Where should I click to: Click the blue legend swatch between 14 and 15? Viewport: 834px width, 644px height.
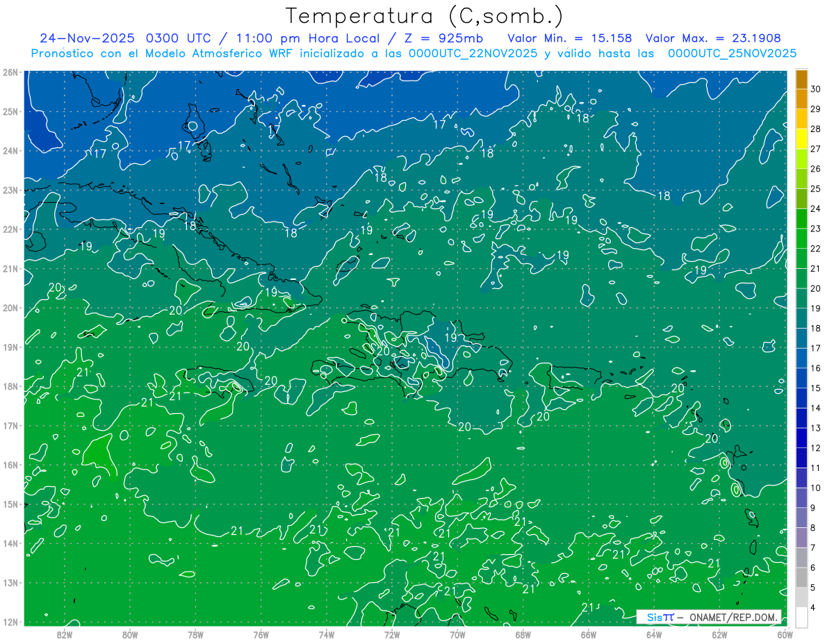[x=801, y=398]
